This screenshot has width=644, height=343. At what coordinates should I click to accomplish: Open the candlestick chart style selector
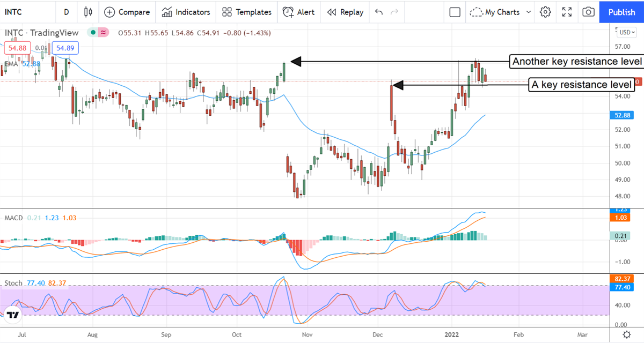coord(89,12)
